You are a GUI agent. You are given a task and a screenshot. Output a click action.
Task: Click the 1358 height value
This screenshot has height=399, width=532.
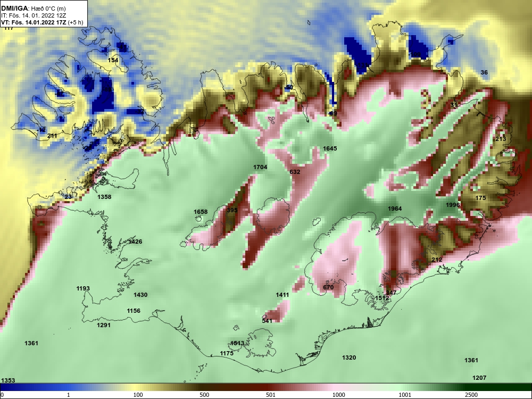(x=104, y=197)
